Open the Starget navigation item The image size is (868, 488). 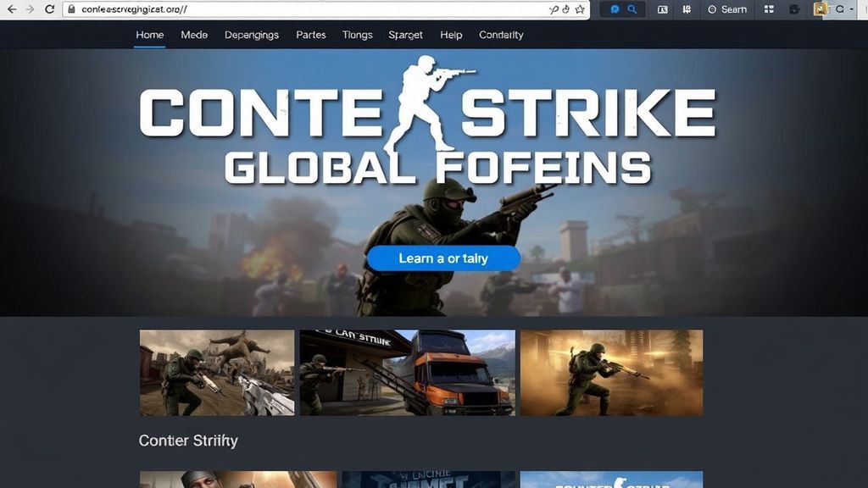tap(405, 35)
